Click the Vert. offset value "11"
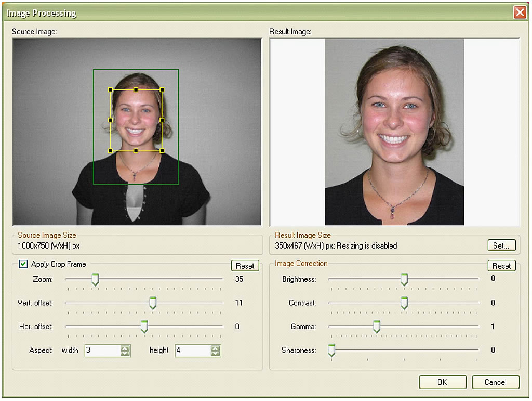This screenshot has width=532, height=401. click(x=239, y=303)
